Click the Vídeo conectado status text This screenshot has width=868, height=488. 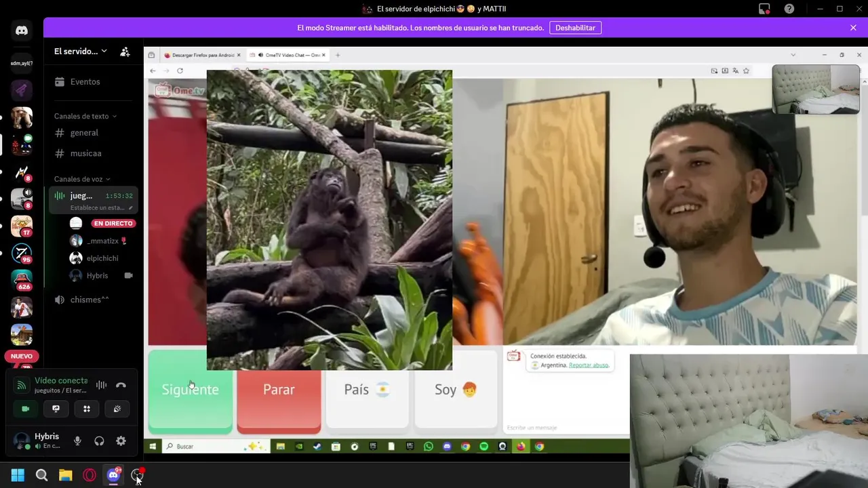click(x=61, y=381)
